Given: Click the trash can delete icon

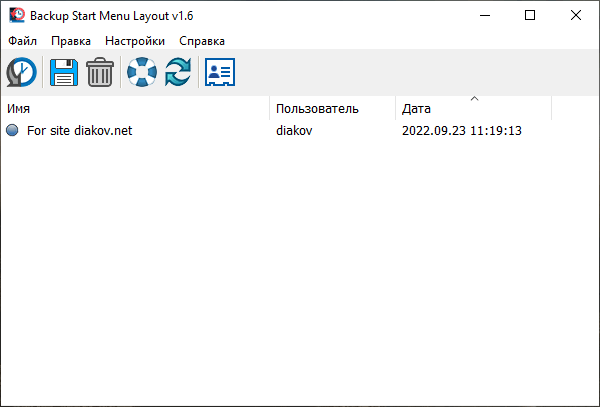Looking at the screenshot, I should point(100,72).
